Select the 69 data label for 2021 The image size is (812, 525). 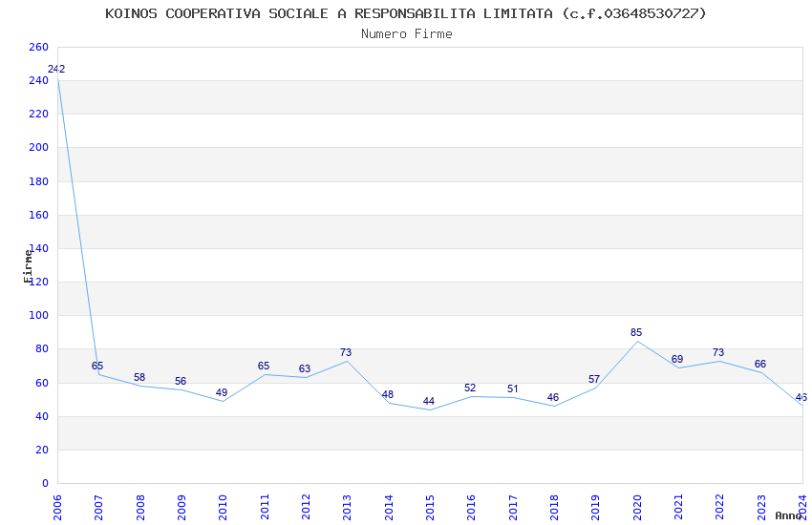677,359
